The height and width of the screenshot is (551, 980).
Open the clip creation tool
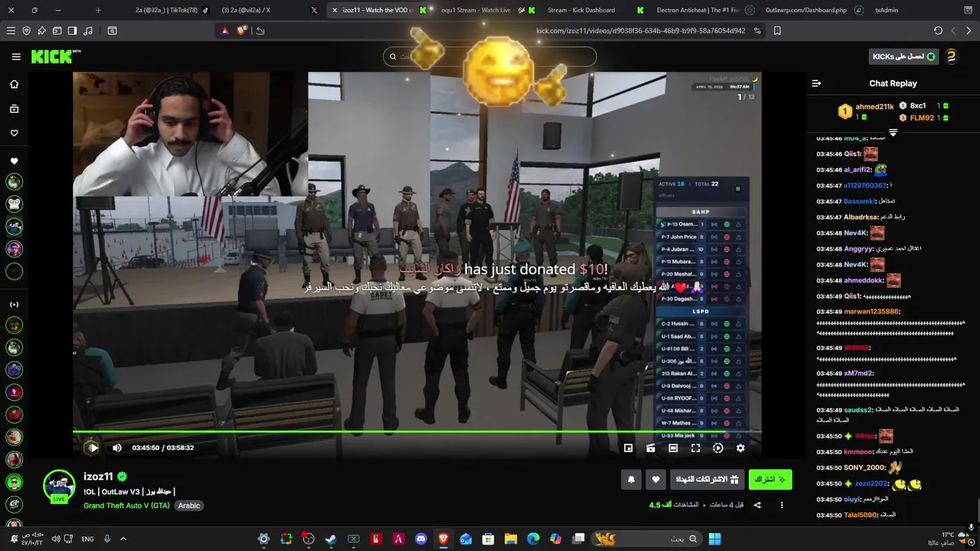[651, 448]
